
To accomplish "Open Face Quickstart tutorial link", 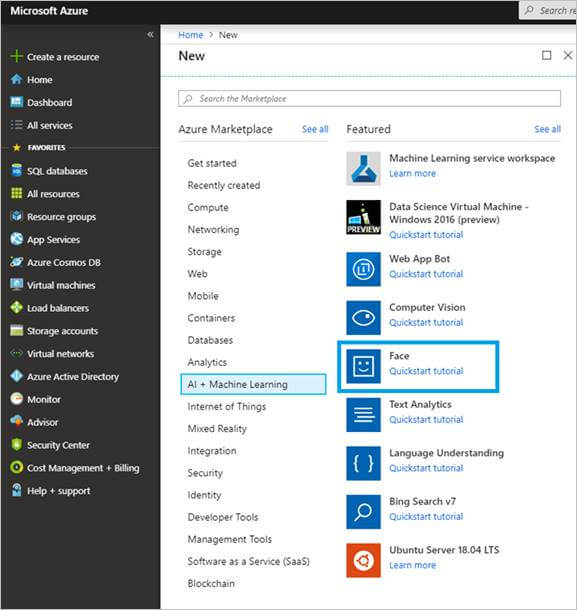I will click(x=426, y=371).
